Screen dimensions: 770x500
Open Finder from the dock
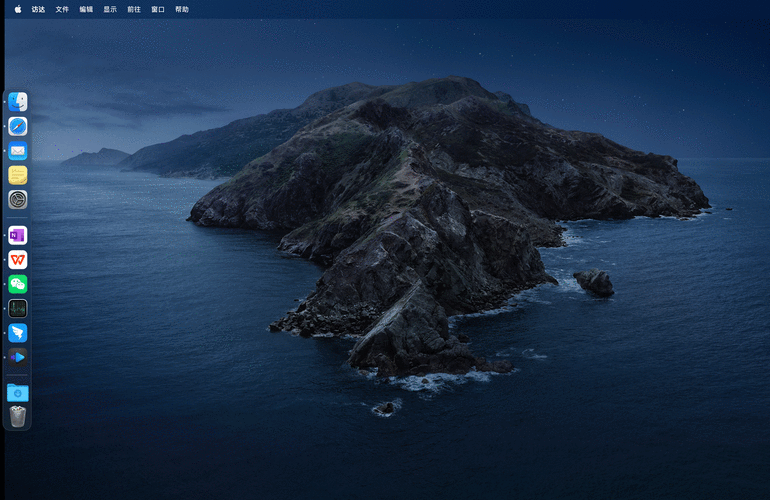[x=18, y=102]
